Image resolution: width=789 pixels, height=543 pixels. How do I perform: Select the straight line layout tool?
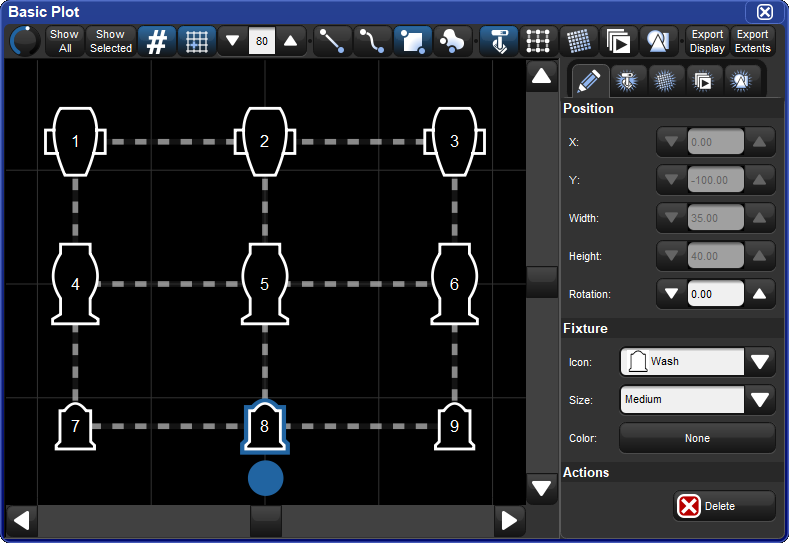point(332,41)
